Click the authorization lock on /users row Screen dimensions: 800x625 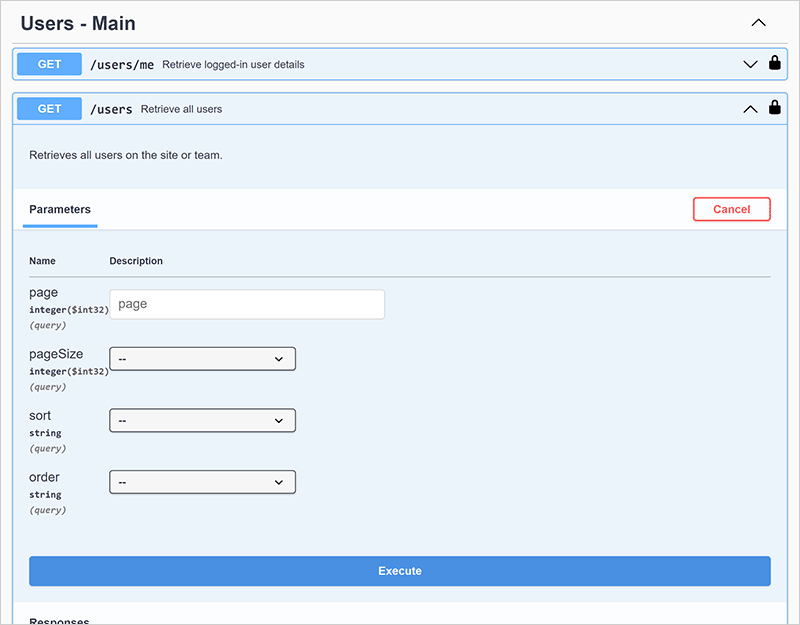tap(774, 108)
